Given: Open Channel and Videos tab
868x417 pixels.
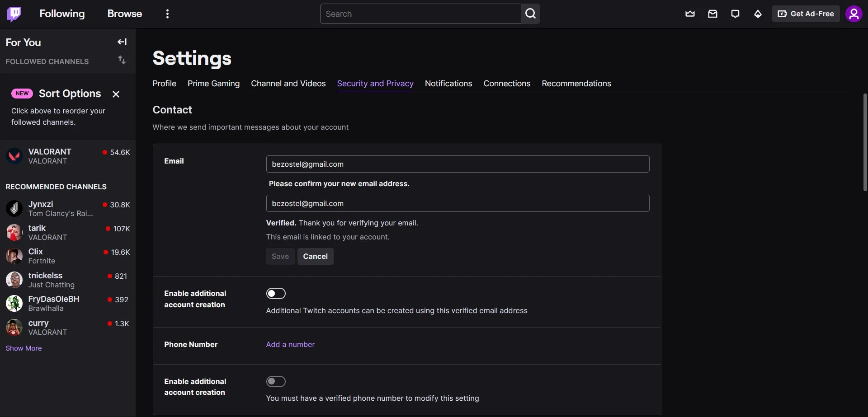Looking at the screenshot, I should 288,84.
